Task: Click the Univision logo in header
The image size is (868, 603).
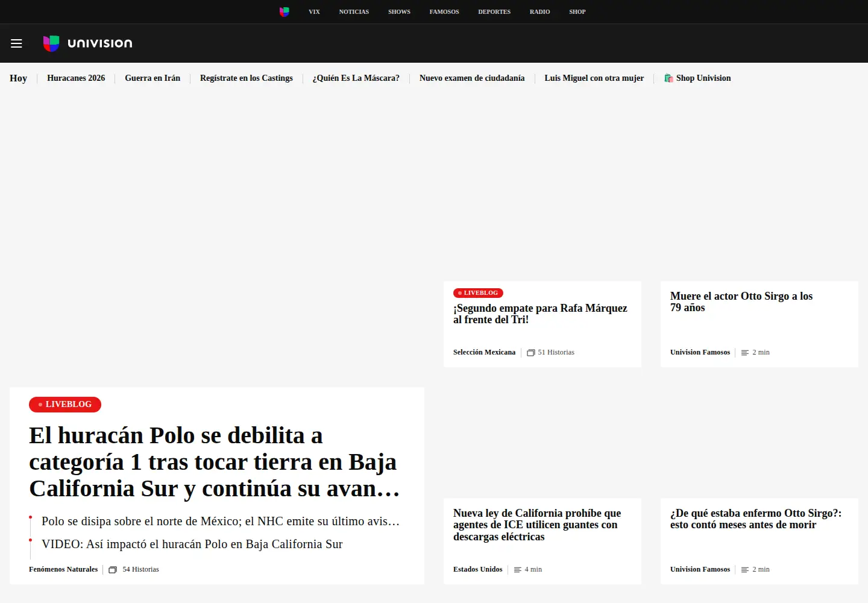Action: tap(88, 43)
